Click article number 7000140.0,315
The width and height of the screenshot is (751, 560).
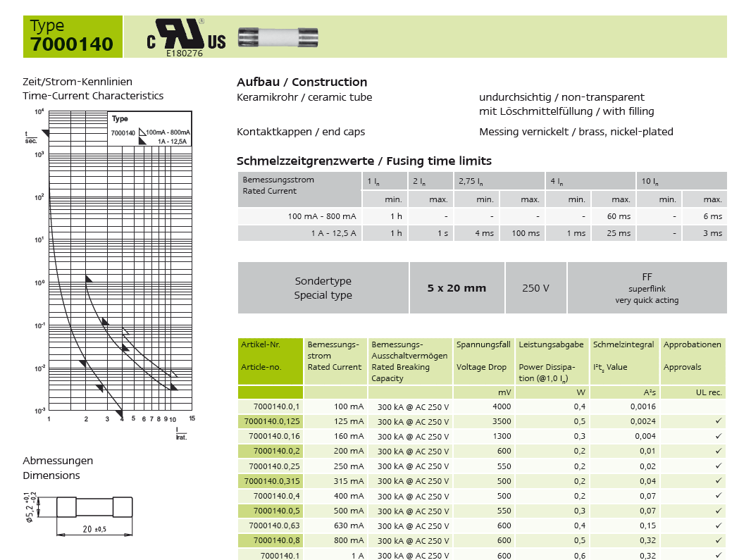(x=272, y=481)
